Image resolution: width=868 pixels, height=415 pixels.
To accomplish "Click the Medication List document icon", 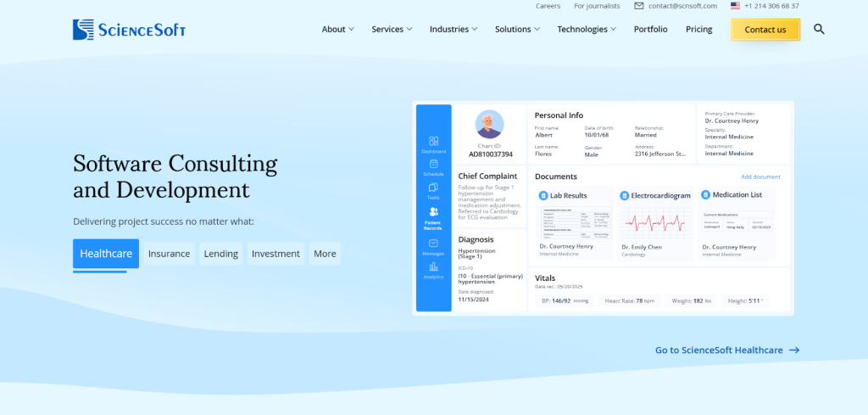I will [706, 195].
